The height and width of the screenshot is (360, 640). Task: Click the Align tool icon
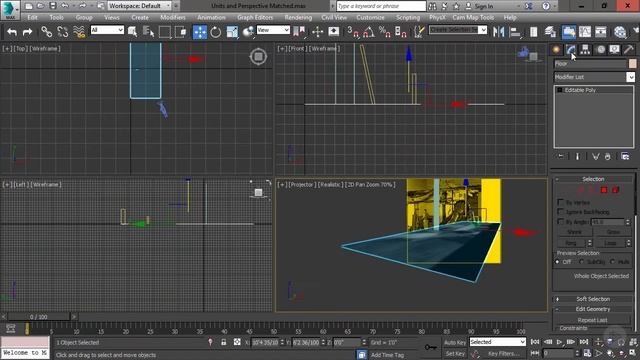515,32
